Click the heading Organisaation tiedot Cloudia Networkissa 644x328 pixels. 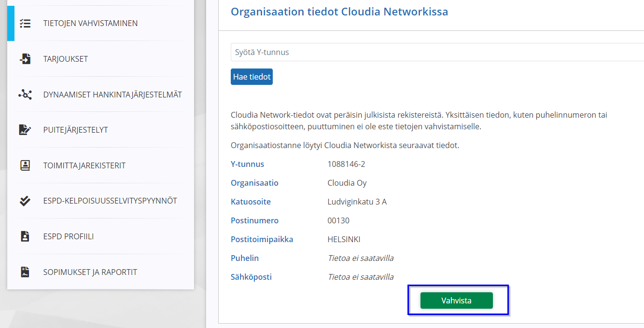coord(339,12)
